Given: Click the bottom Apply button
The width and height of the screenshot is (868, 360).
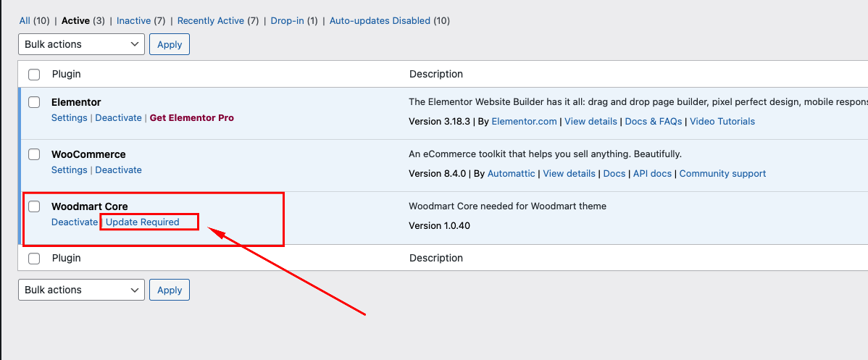Looking at the screenshot, I should coord(170,290).
